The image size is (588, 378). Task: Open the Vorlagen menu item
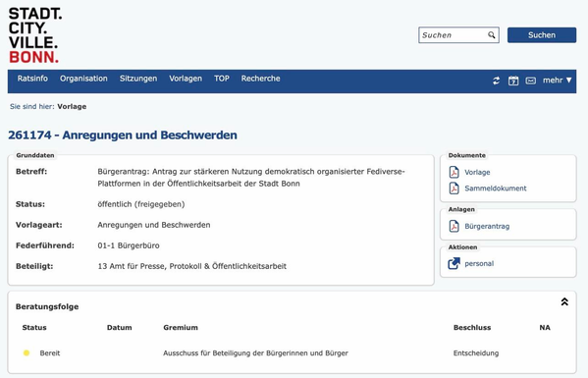point(186,79)
